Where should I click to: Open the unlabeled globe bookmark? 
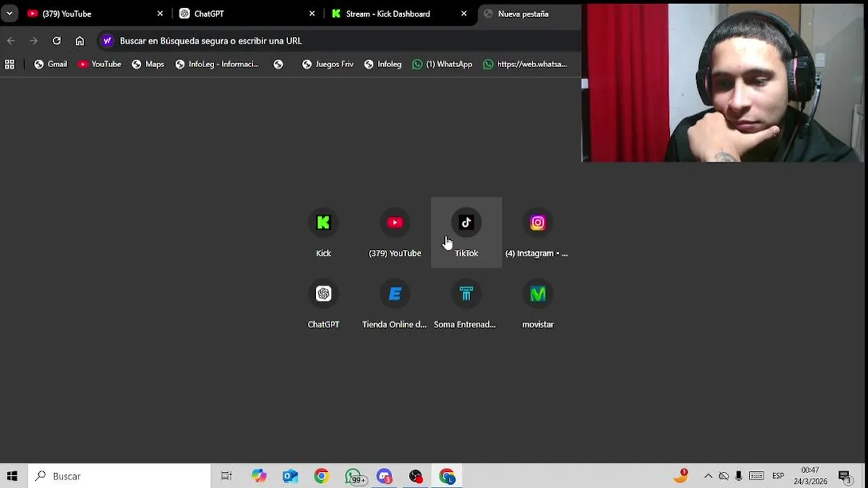(278, 64)
